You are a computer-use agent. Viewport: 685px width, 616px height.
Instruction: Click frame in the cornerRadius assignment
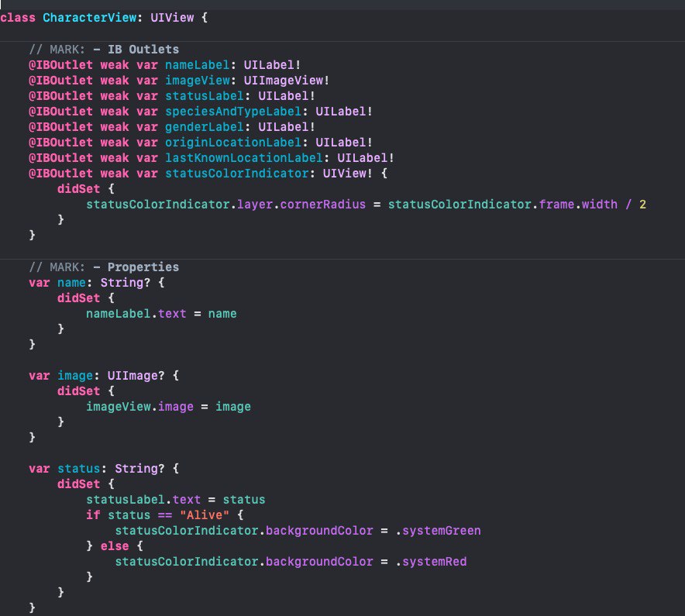coord(556,205)
